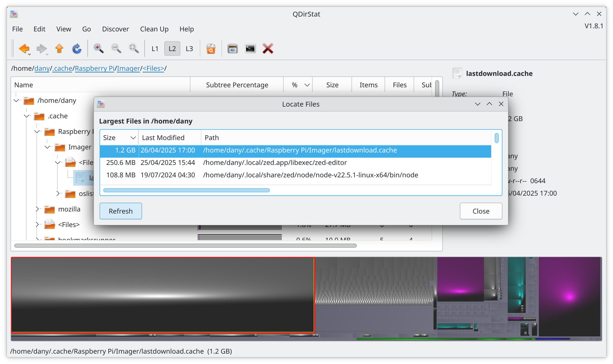Sort by Path column header
This screenshot has height=364, width=613.
[x=346, y=138]
